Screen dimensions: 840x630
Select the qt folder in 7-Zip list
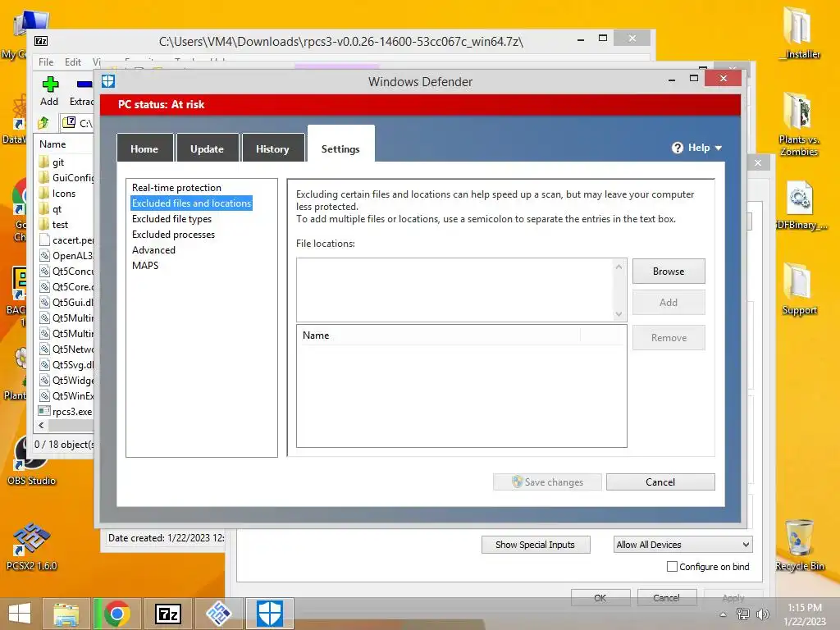(57, 209)
